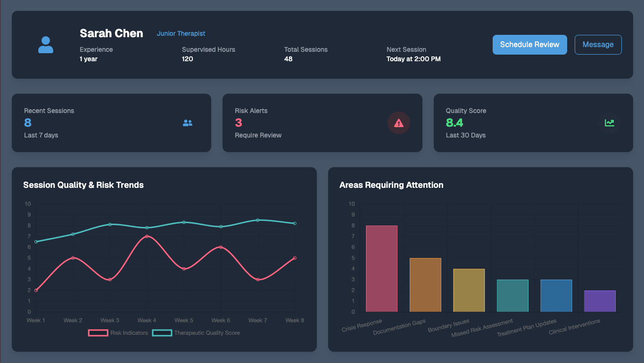Click the Crisis Response axis label

point(362,326)
